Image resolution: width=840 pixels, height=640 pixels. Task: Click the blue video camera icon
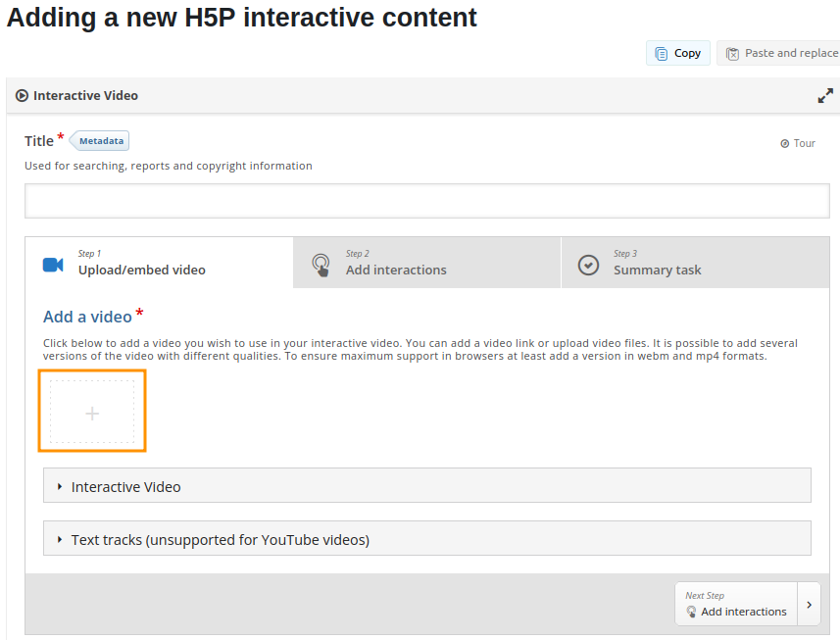[x=53, y=265]
